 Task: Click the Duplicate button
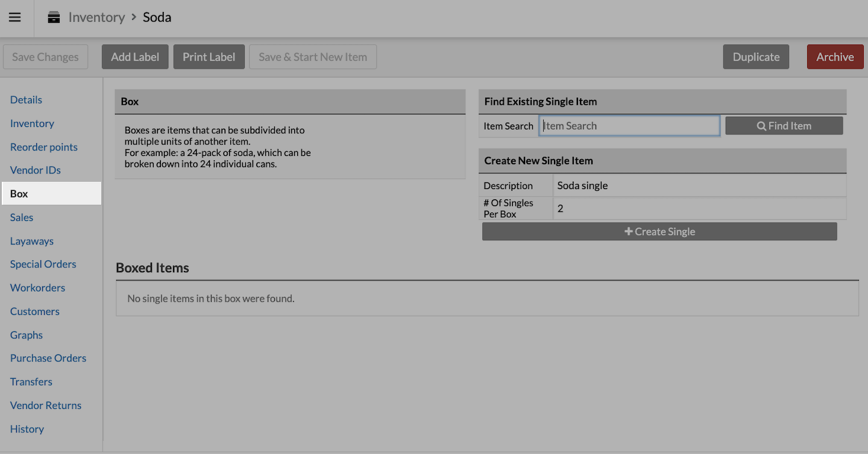coord(756,57)
